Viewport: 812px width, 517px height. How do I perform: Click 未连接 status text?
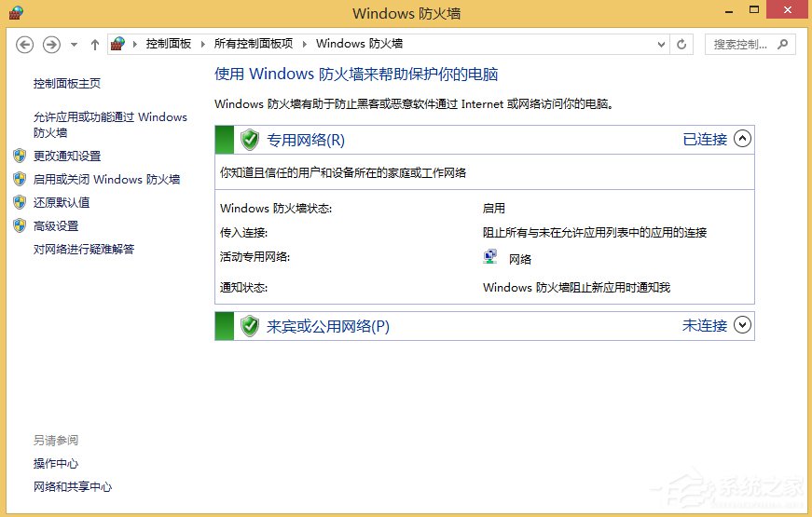(x=705, y=325)
